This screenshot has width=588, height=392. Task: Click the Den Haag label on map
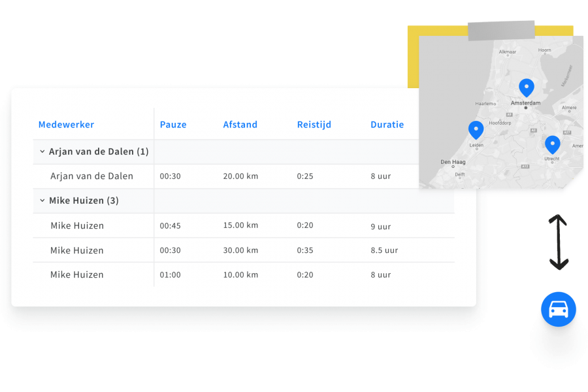(452, 162)
